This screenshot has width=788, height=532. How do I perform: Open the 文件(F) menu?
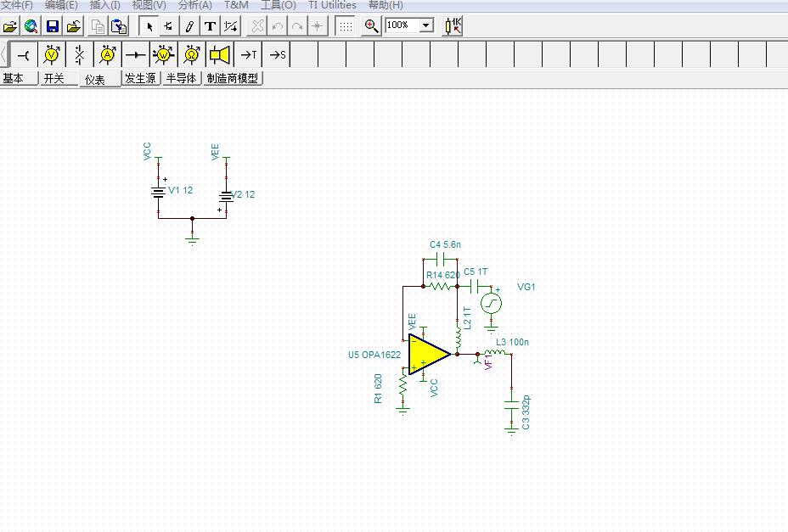point(17,5)
